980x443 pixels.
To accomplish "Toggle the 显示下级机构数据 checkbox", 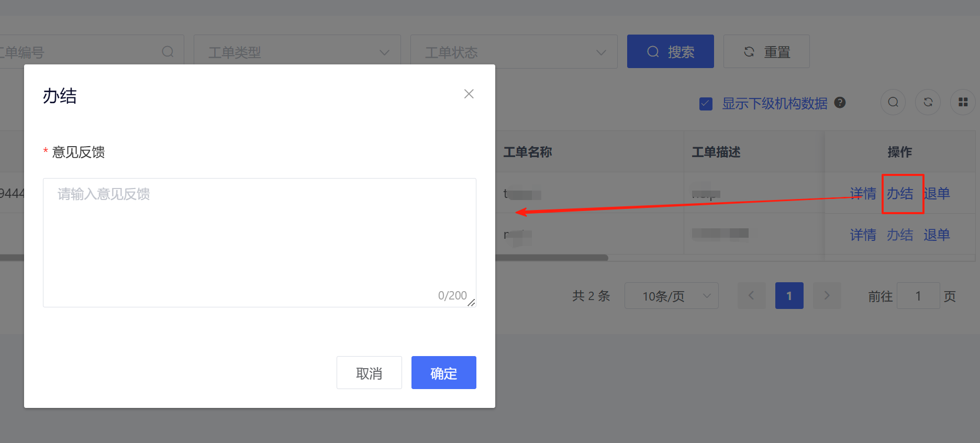I will pos(706,104).
